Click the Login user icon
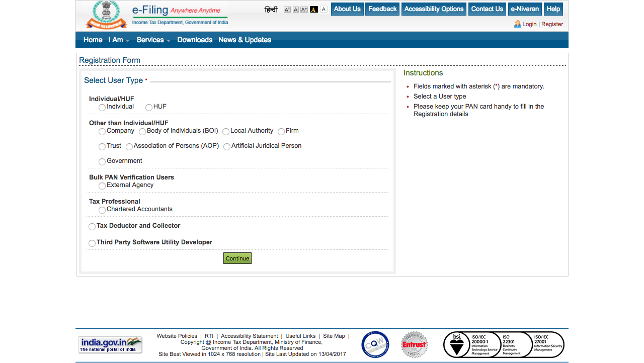Viewport: 644px width, 363px height. pyautogui.click(x=518, y=24)
